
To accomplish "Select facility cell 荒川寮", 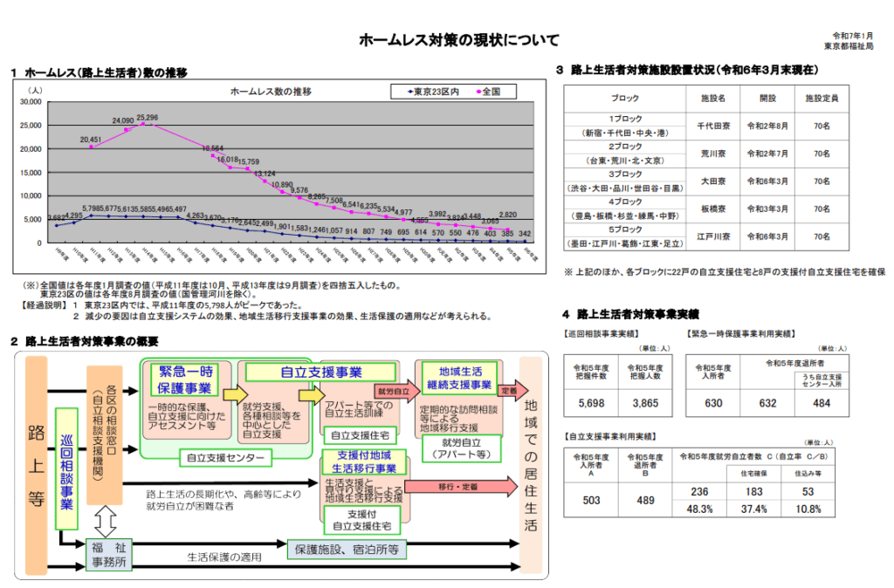I will [713, 154].
